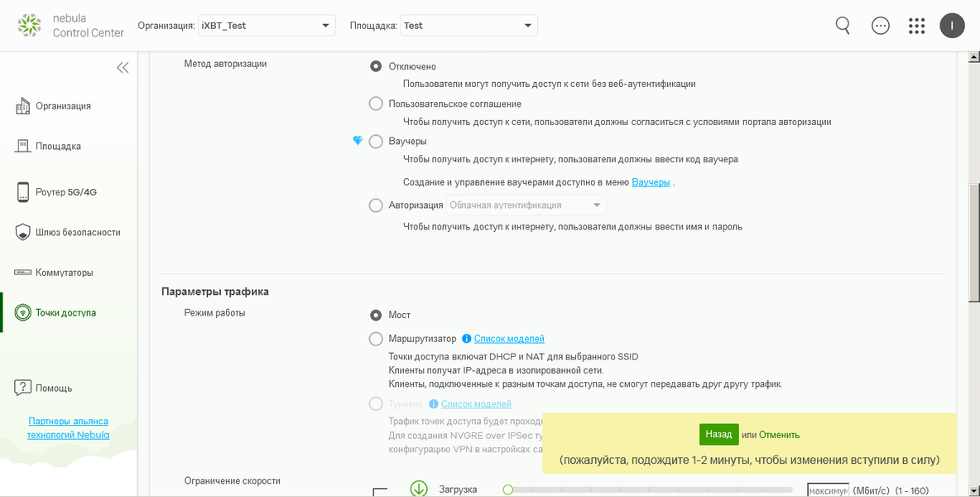980x497 pixels.
Task: Select the Ваучеры authorization method
Action: 376,142
